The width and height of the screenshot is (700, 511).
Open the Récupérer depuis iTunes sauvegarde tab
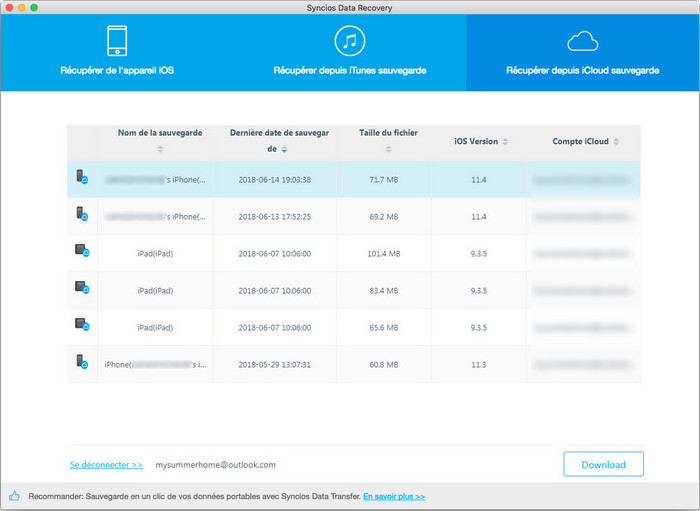tap(350, 53)
